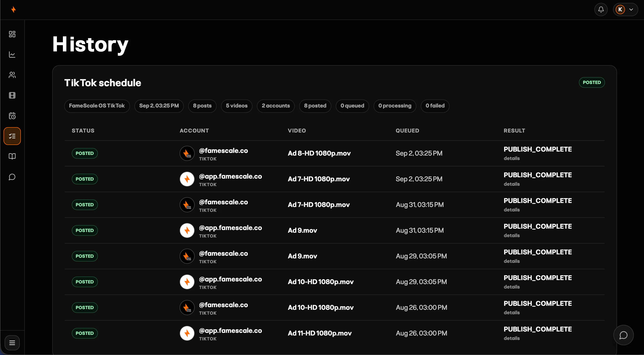Image resolution: width=644 pixels, height=355 pixels.
Task: Click the FameScale OS TikTok chip
Action: click(97, 106)
